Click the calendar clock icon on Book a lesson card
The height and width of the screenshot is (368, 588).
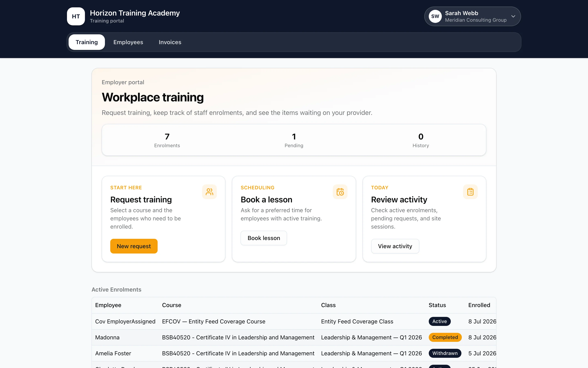click(x=340, y=192)
